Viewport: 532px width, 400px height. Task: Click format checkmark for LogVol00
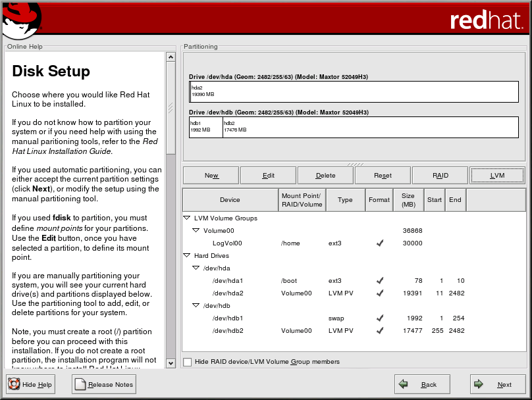point(379,243)
